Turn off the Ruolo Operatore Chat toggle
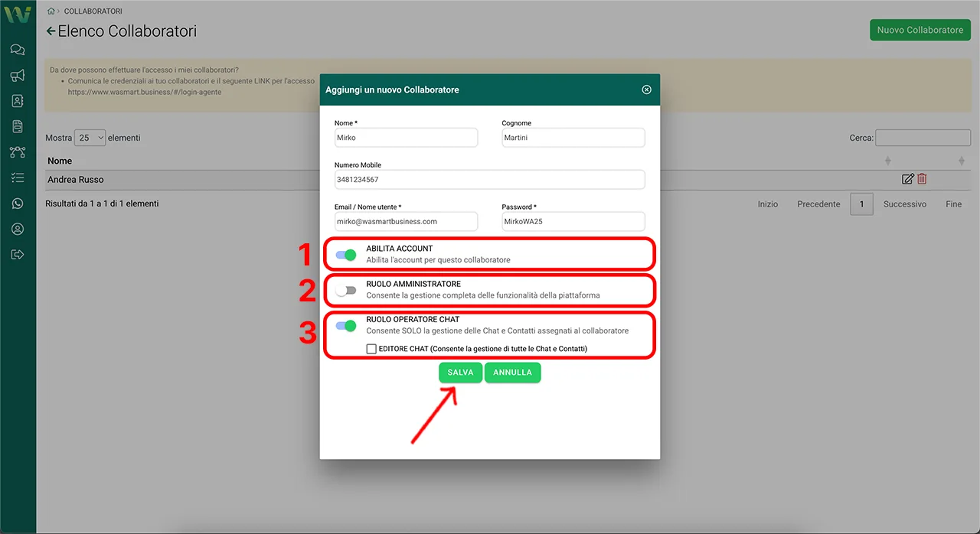980x534 pixels. pyautogui.click(x=346, y=326)
